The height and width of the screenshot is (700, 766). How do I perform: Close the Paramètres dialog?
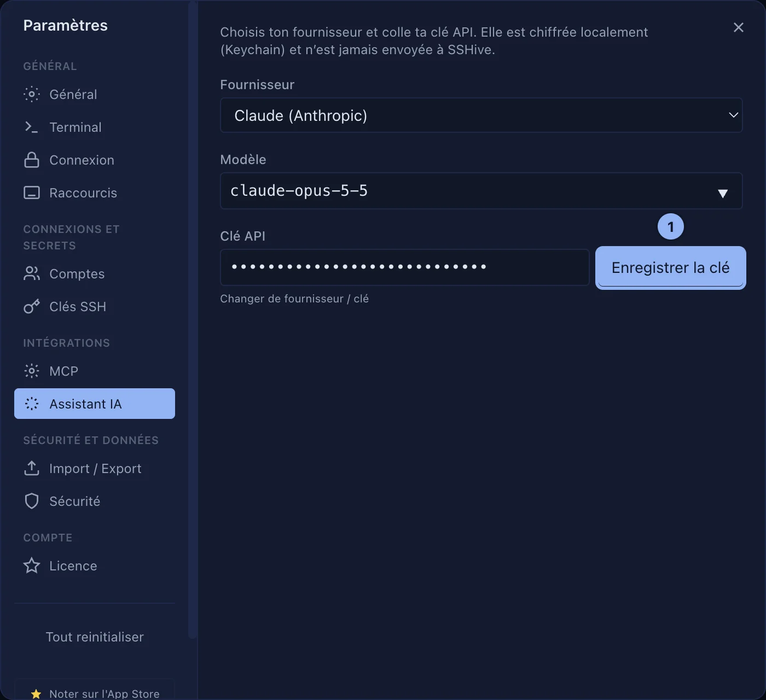(739, 27)
